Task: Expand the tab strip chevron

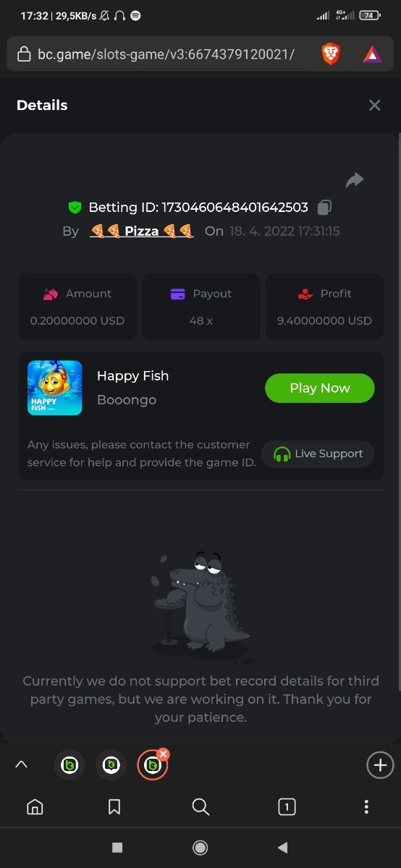Action: [21, 765]
